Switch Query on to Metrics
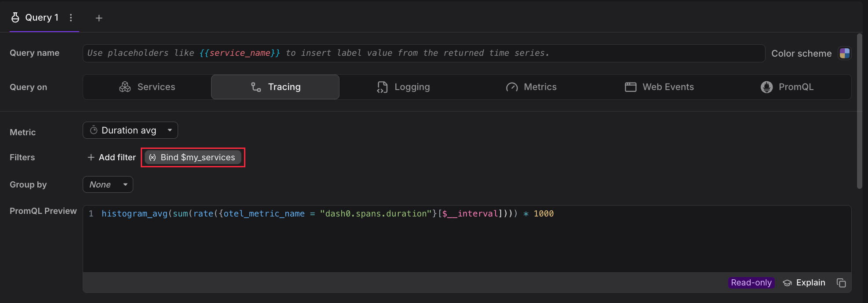 pyautogui.click(x=531, y=87)
